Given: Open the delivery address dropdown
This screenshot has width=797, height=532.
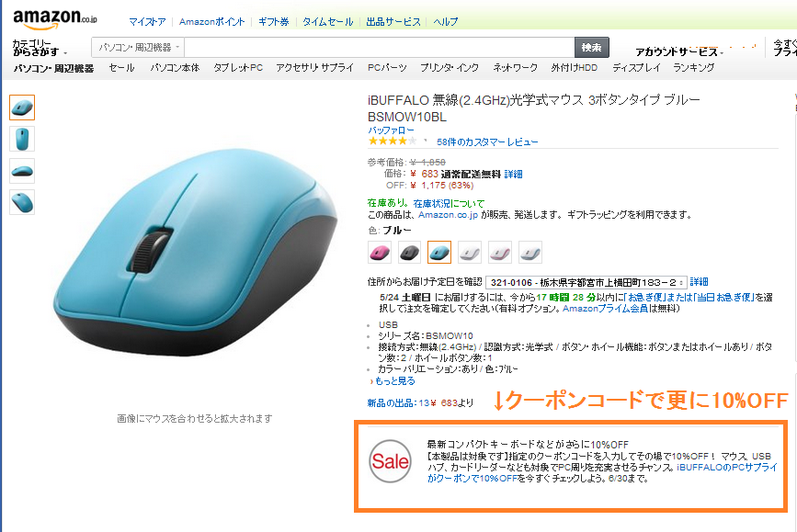Looking at the screenshot, I should tap(586, 282).
